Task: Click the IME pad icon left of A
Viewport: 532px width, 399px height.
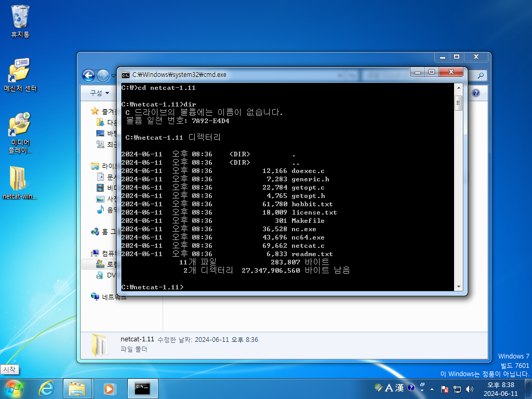Action: 379,388
